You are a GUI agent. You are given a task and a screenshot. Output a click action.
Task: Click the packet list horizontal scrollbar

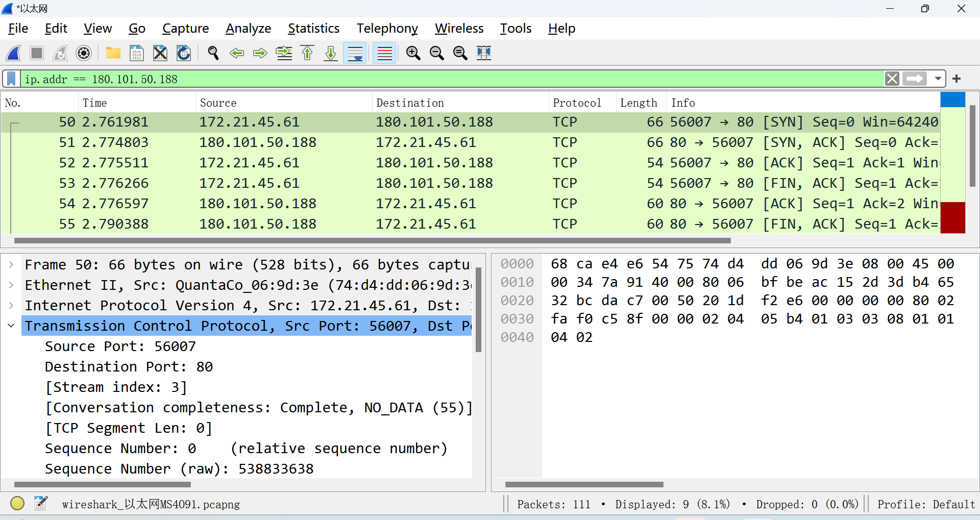tap(373, 240)
